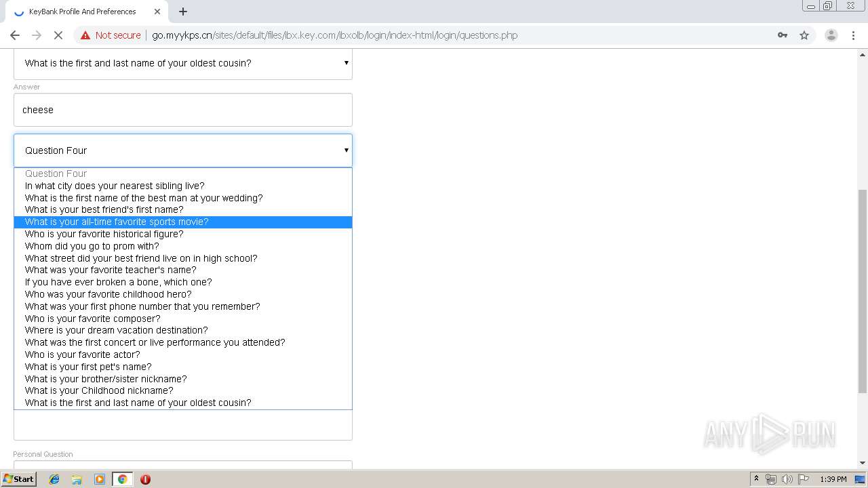Open the Chrome three-dot menu
868x488 pixels.
[853, 35]
